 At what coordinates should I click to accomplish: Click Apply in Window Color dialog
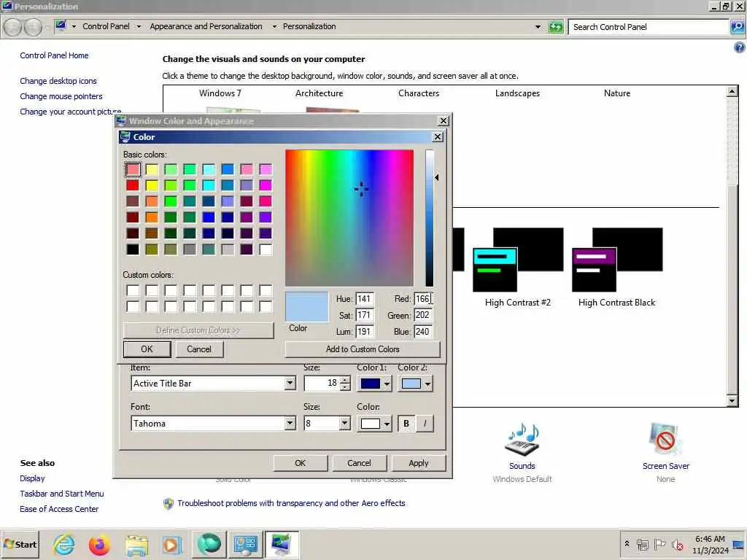coord(418,463)
